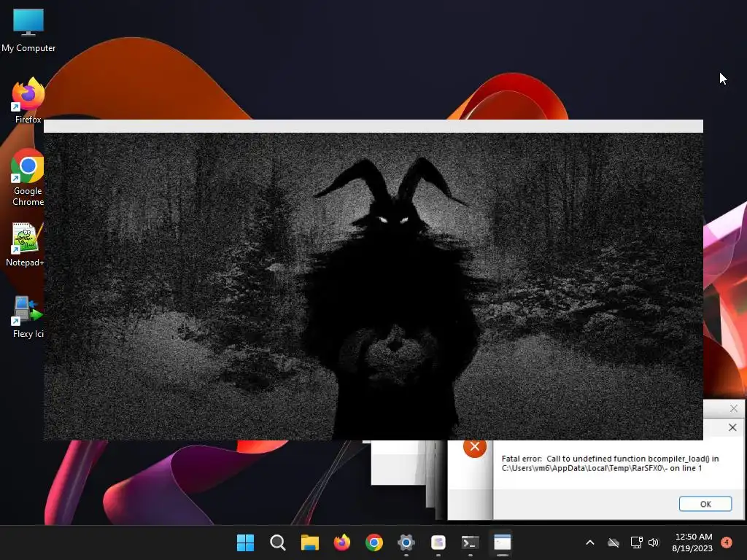Select the active window icon in taskbar
Viewport: 747px width, 560px height.
(x=503, y=542)
